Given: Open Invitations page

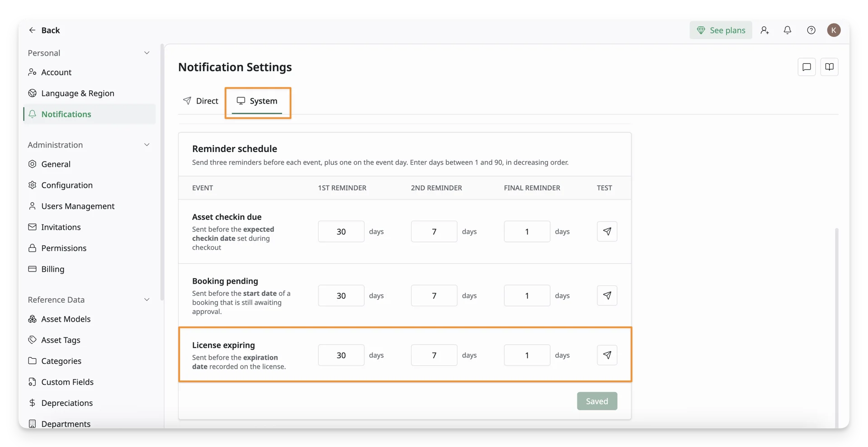Looking at the screenshot, I should pyautogui.click(x=90, y=227).
